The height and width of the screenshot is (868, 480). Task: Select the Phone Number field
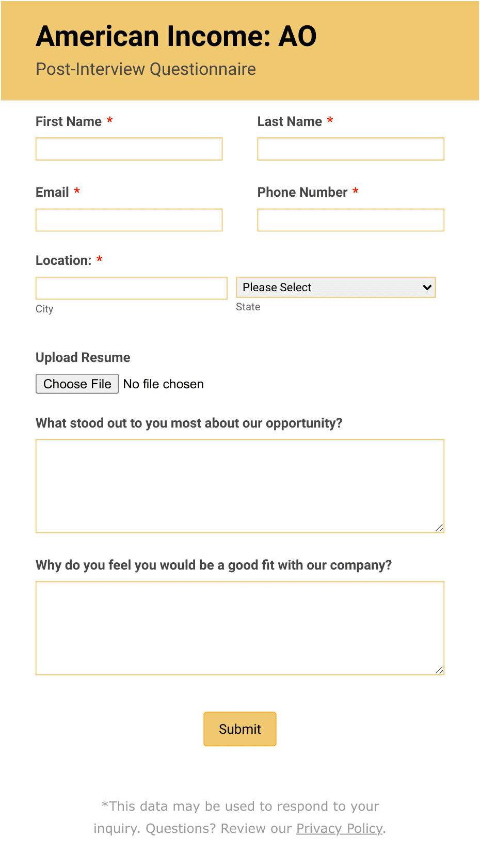click(351, 220)
